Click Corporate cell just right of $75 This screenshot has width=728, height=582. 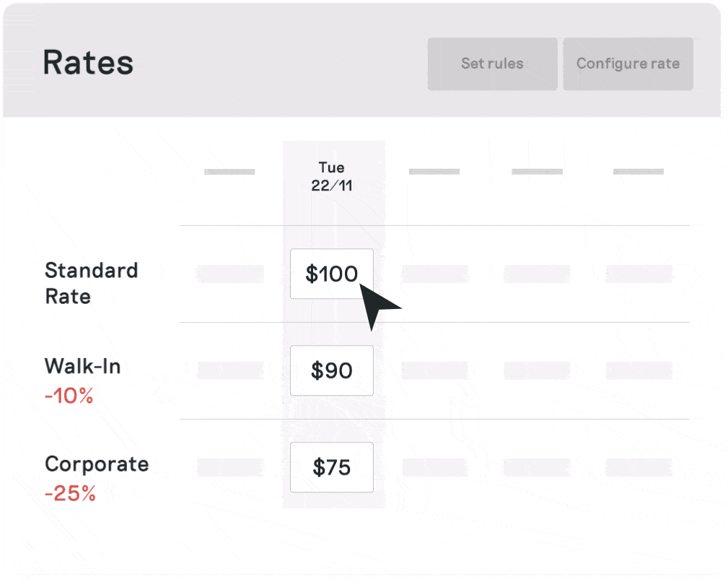click(x=435, y=467)
